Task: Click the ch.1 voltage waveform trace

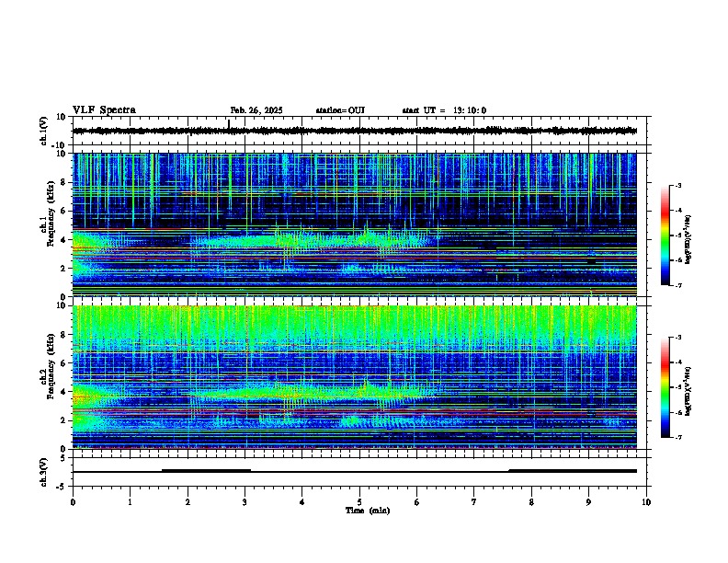Action: coord(354,131)
